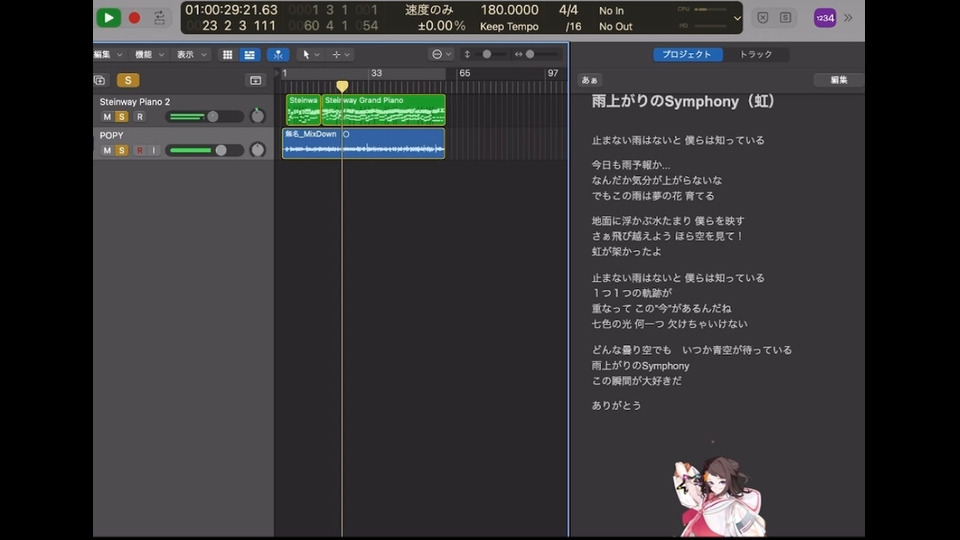Click the solo S button in toolbar
The width and height of the screenshot is (960, 540).
click(x=786, y=18)
